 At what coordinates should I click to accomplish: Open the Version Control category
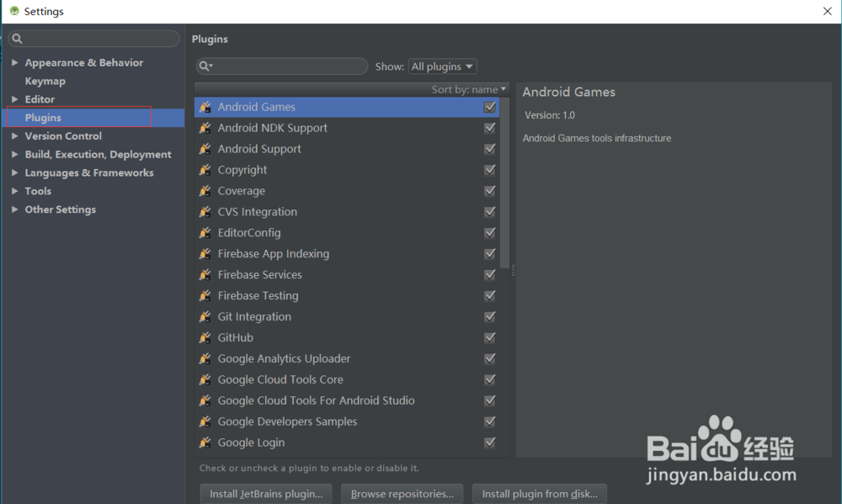pyautogui.click(x=63, y=135)
